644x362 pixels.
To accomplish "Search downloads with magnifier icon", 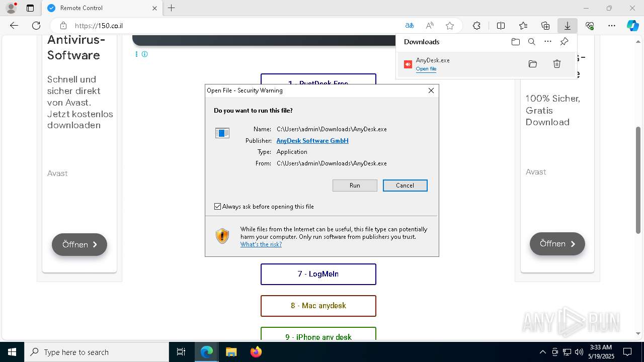I will (x=531, y=42).
